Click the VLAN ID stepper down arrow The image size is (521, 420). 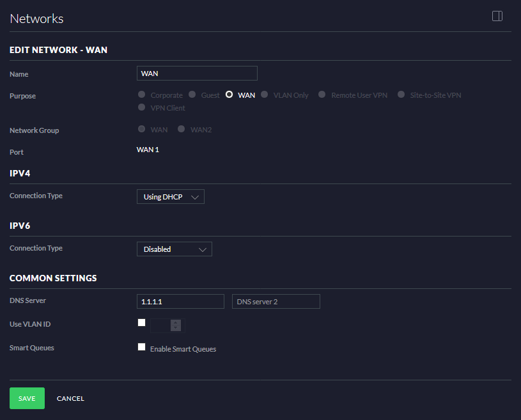pyautogui.click(x=175, y=328)
